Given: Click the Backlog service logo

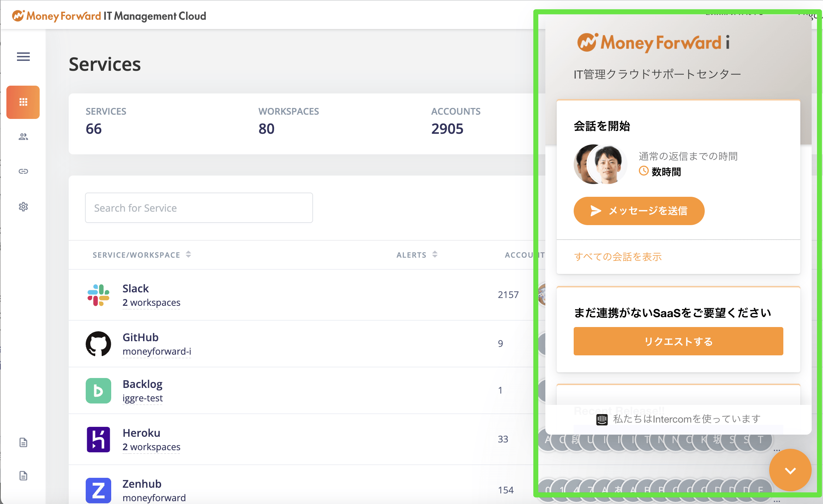Looking at the screenshot, I should click(98, 391).
